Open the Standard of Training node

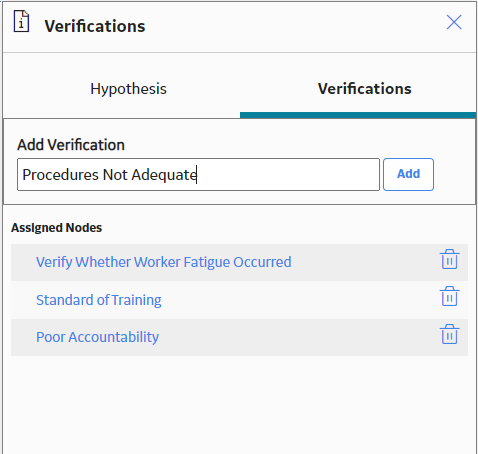click(99, 300)
